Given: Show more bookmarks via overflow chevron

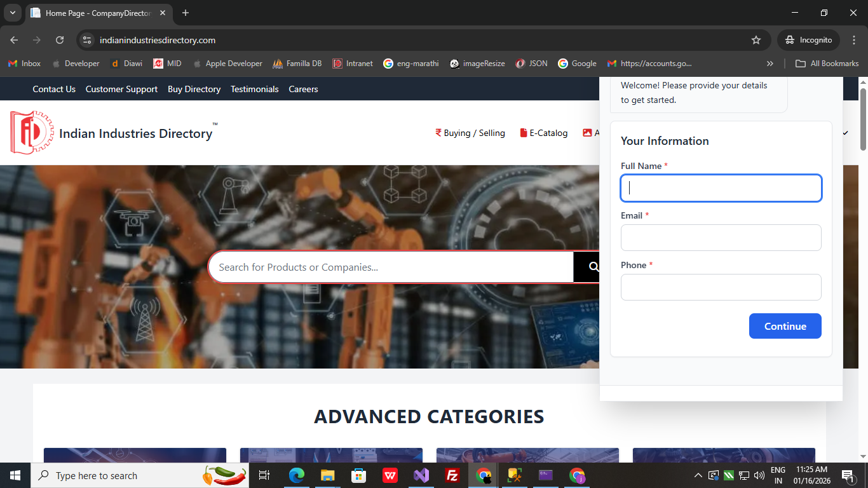Looking at the screenshot, I should (x=770, y=64).
